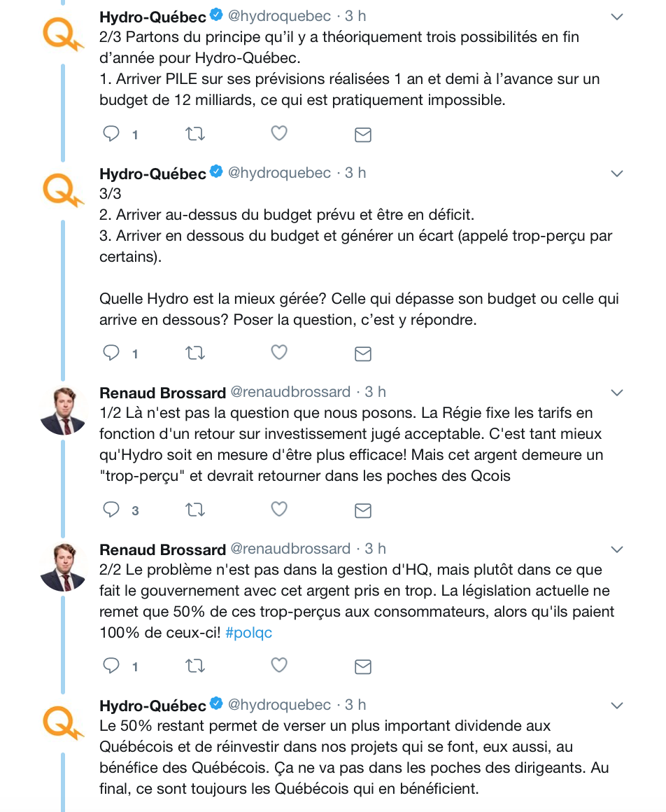Click the Hydro-Québec name on the 2/3 tweet
This screenshot has height=812, width=666.
(153, 16)
